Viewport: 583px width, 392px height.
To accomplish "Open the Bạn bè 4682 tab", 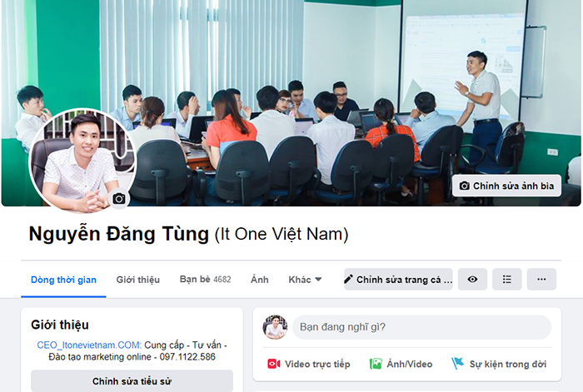I will 205,280.
